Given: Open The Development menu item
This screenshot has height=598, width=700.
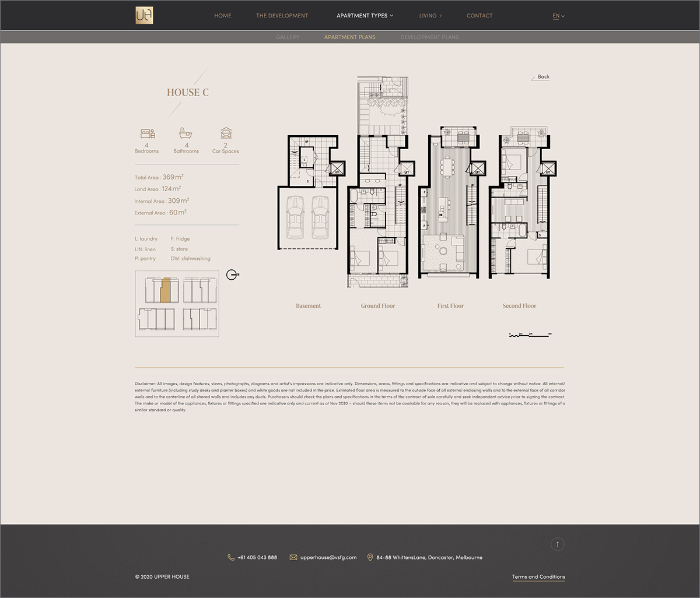Looking at the screenshot, I should click(x=282, y=16).
